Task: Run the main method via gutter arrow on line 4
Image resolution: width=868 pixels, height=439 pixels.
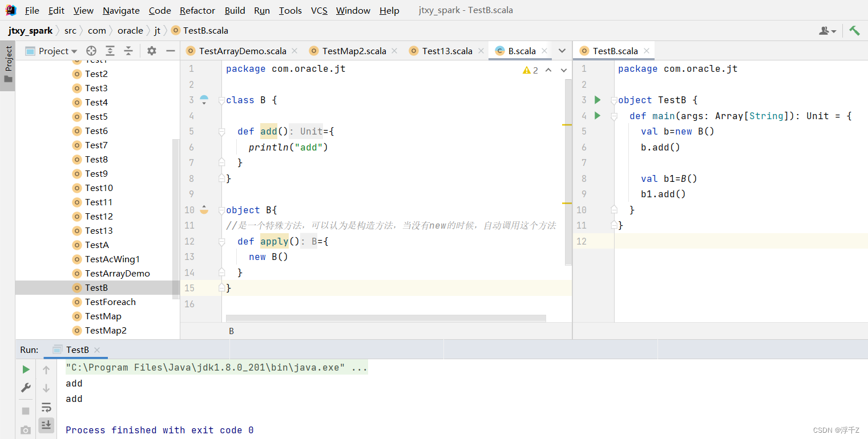Action: [597, 115]
